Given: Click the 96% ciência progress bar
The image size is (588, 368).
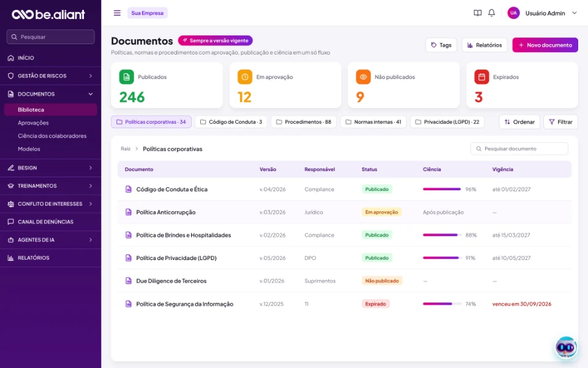Looking at the screenshot, I should coord(442,190).
